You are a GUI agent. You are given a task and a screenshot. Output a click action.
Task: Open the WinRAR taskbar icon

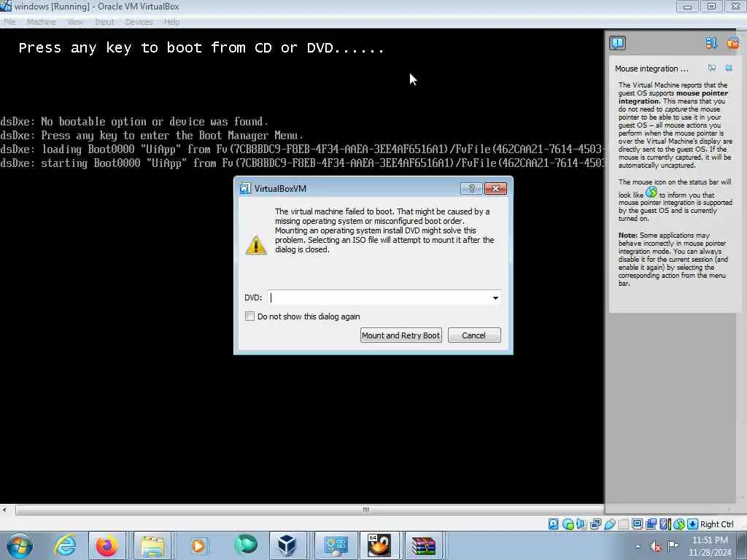(x=424, y=545)
